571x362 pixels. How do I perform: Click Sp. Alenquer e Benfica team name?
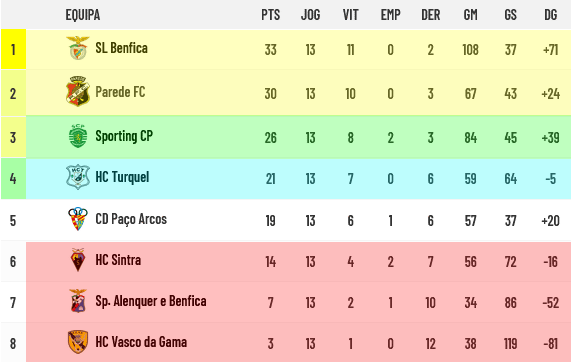click(x=151, y=301)
